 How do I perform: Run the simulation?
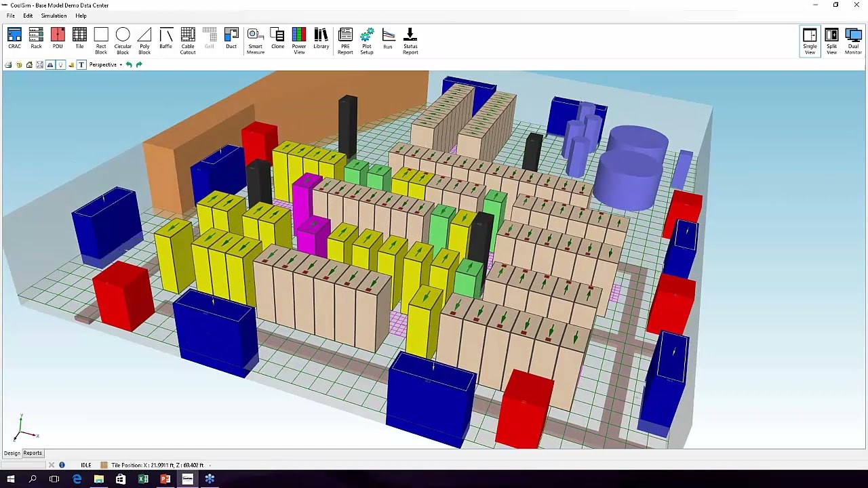point(388,39)
